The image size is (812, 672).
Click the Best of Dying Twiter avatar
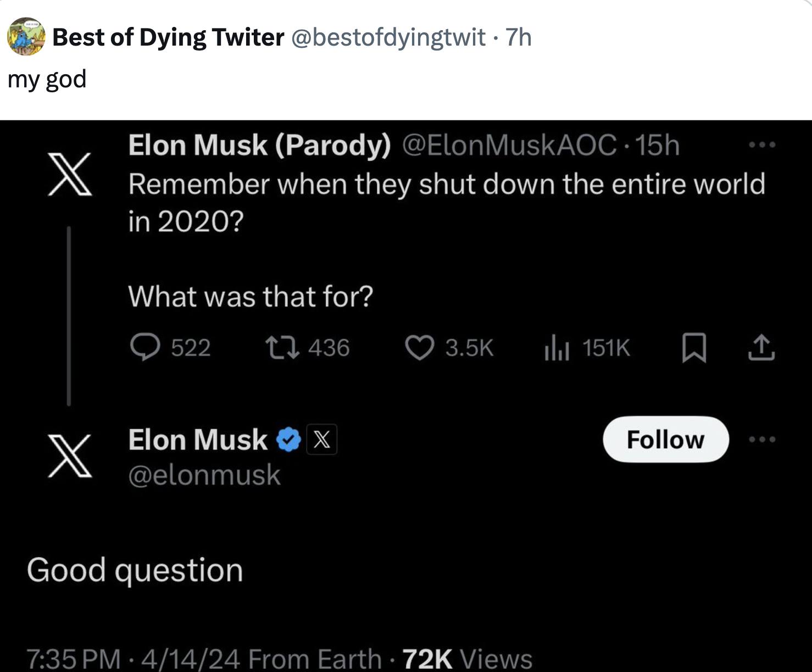26,36
